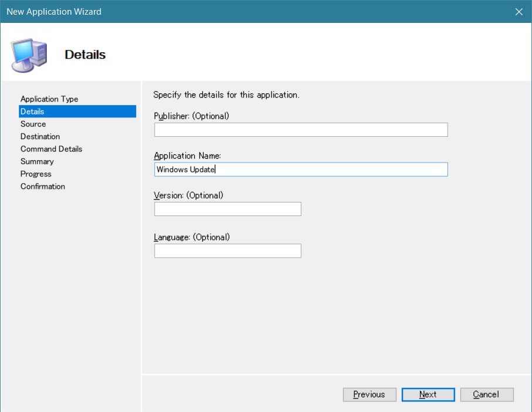This screenshot has height=412, width=532.
Task: Cancel the wizard
Action: coord(487,395)
